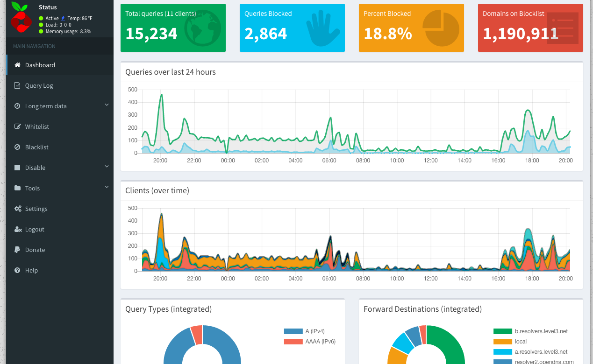Click the Tools folder icon
Viewport: 593px width, 364px height.
(x=18, y=188)
